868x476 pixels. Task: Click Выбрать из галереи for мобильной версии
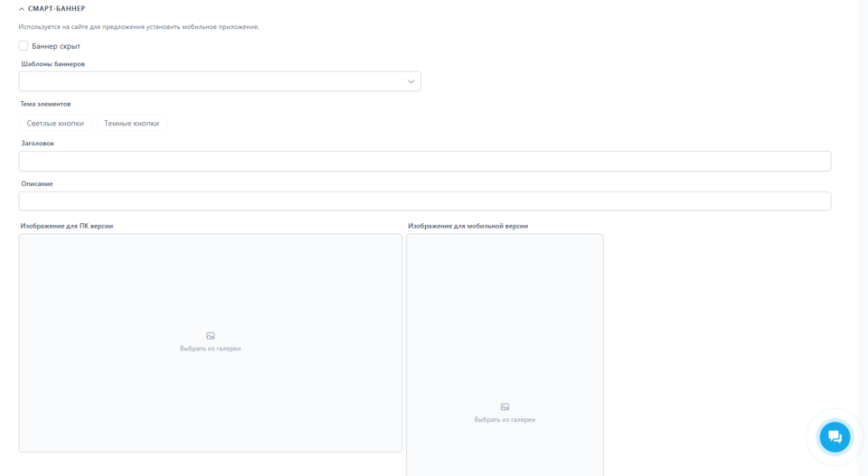tap(505, 420)
